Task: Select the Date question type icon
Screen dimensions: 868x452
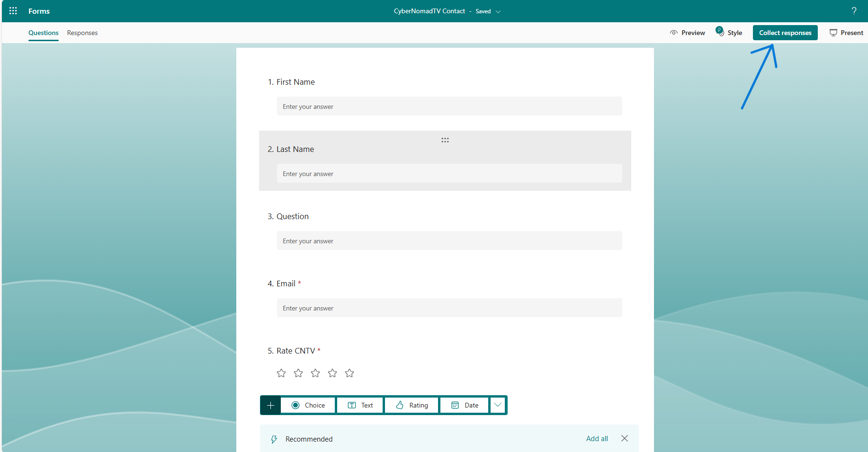Action: pos(455,405)
